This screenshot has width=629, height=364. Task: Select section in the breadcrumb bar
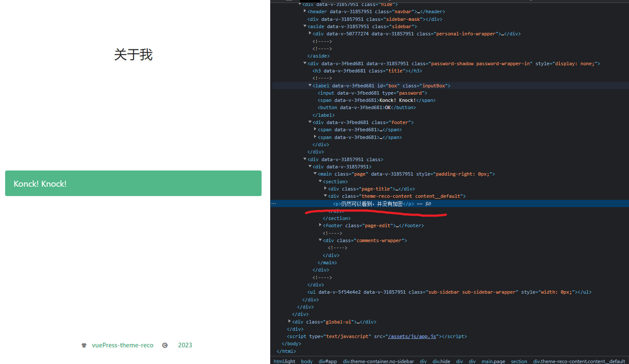click(x=519, y=361)
